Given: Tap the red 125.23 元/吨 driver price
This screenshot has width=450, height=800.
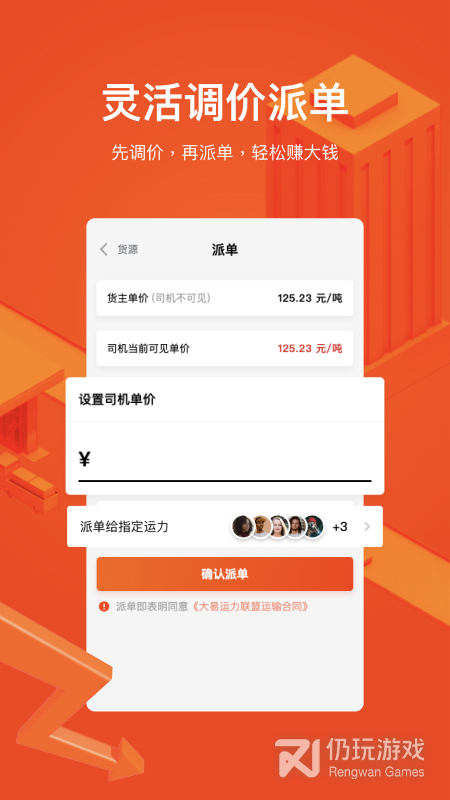Looking at the screenshot, I should coord(310,348).
